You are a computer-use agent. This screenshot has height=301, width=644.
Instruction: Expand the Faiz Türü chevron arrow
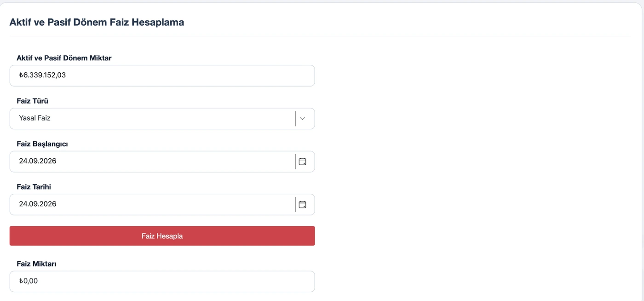click(302, 118)
